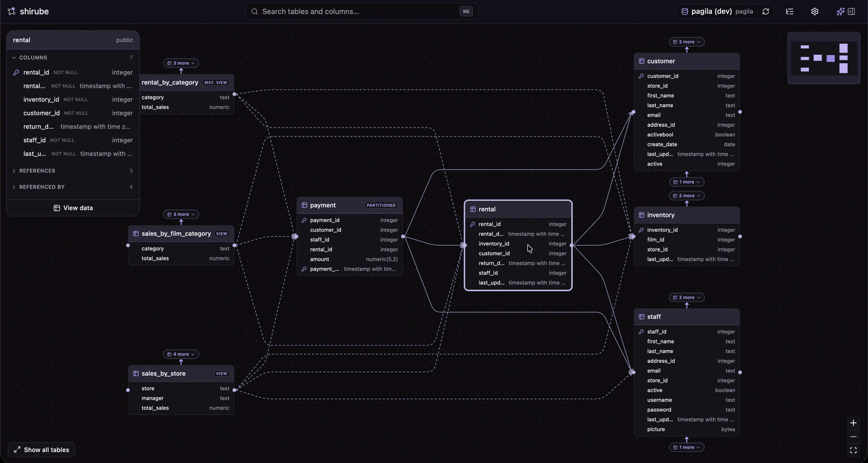Click manager column in sales_by_store
868x463 pixels.
181,398
